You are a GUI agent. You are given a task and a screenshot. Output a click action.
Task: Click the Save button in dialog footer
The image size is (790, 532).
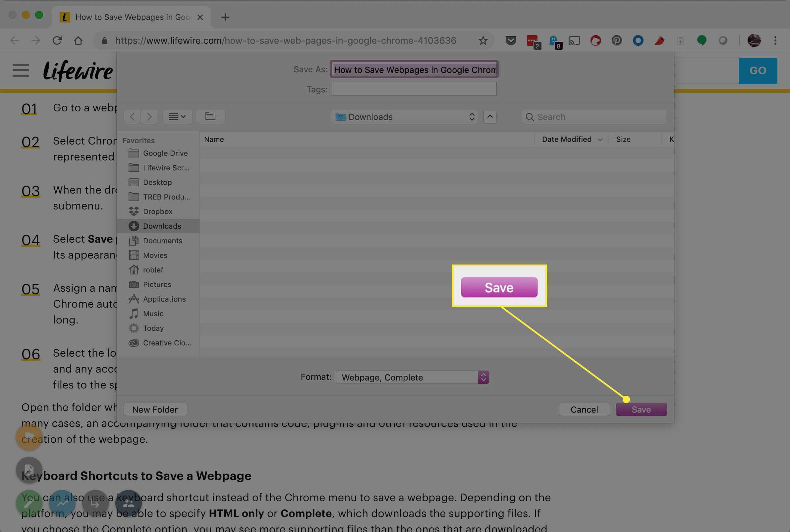point(641,409)
